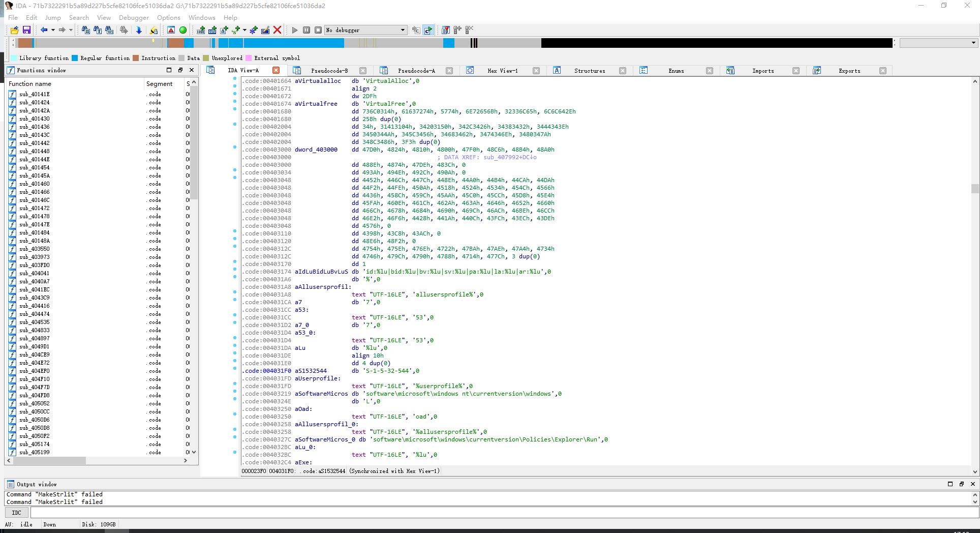Click the Regular function blue color swatch
980x533 pixels.
tap(75, 58)
